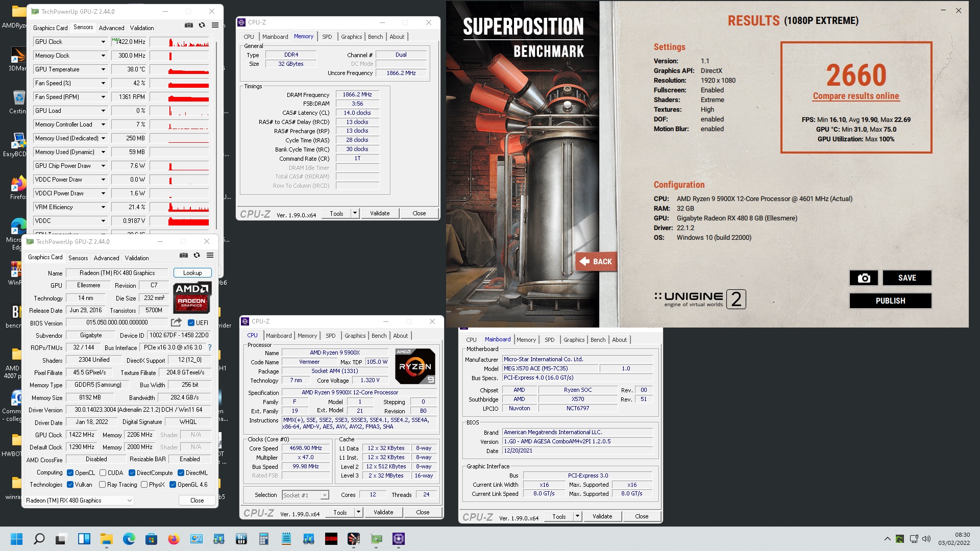Click the taskbar clock and date
Image resolution: width=980 pixels, height=551 pixels.
[954, 539]
